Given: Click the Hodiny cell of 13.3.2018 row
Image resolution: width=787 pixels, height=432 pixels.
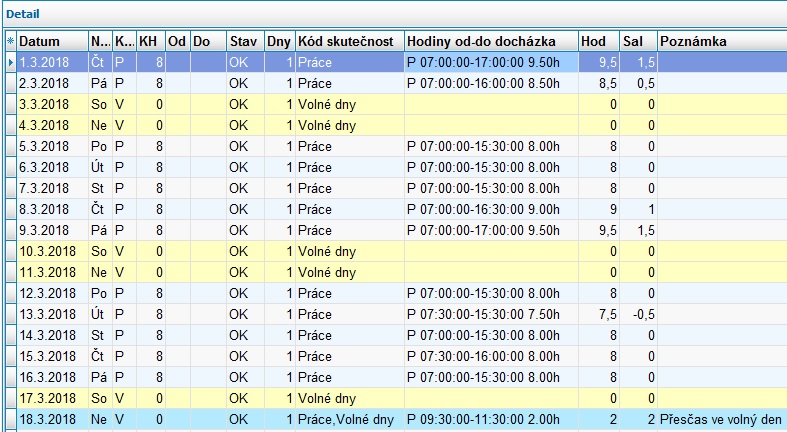Looking at the screenshot, I should point(491,315).
